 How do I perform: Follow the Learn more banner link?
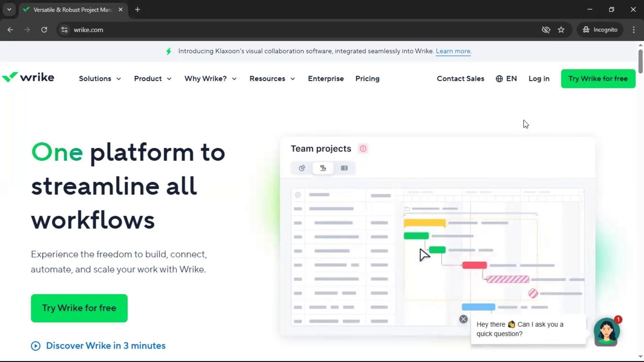453,51
